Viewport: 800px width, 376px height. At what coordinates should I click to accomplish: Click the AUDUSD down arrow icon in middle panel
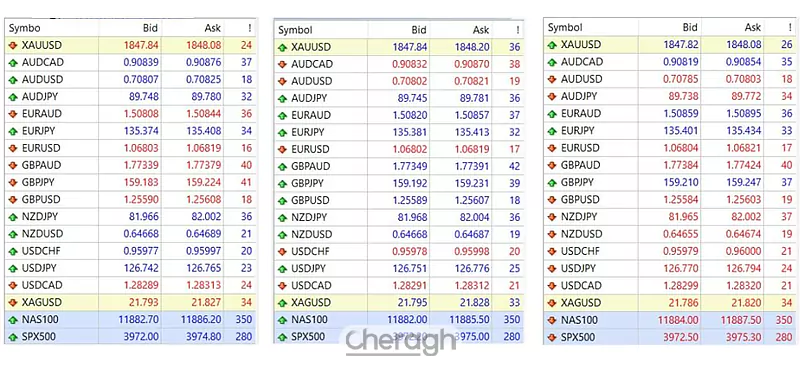pyautogui.click(x=283, y=81)
